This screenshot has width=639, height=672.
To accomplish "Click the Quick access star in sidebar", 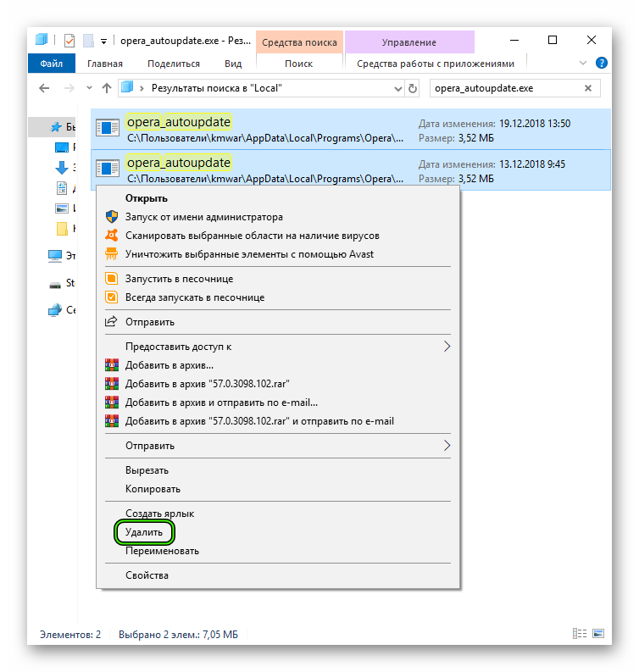I will [x=56, y=127].
